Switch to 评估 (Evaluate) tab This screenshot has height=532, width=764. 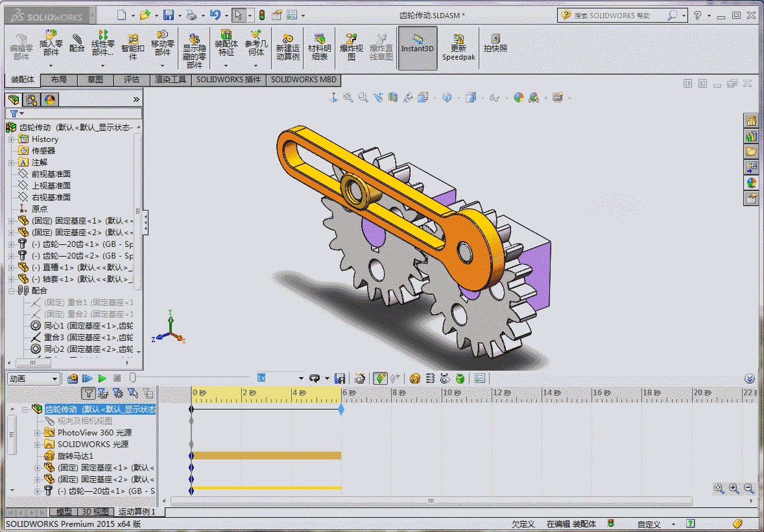132,79
